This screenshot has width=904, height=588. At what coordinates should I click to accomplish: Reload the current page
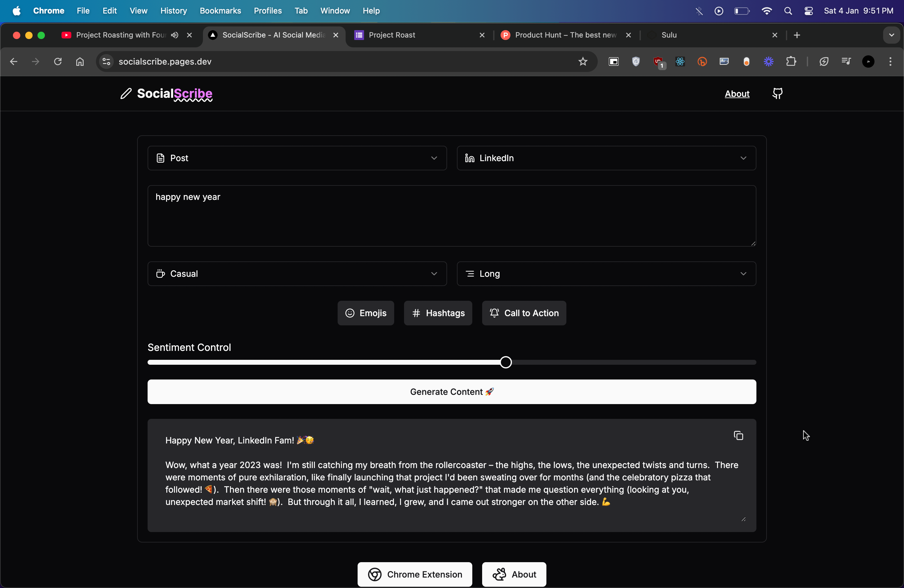coord(58,62)
